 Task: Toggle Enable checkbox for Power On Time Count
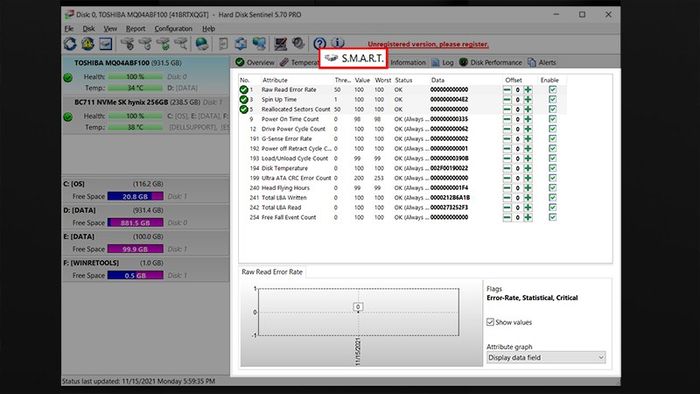pyautogui.click(x=553, y=119)
